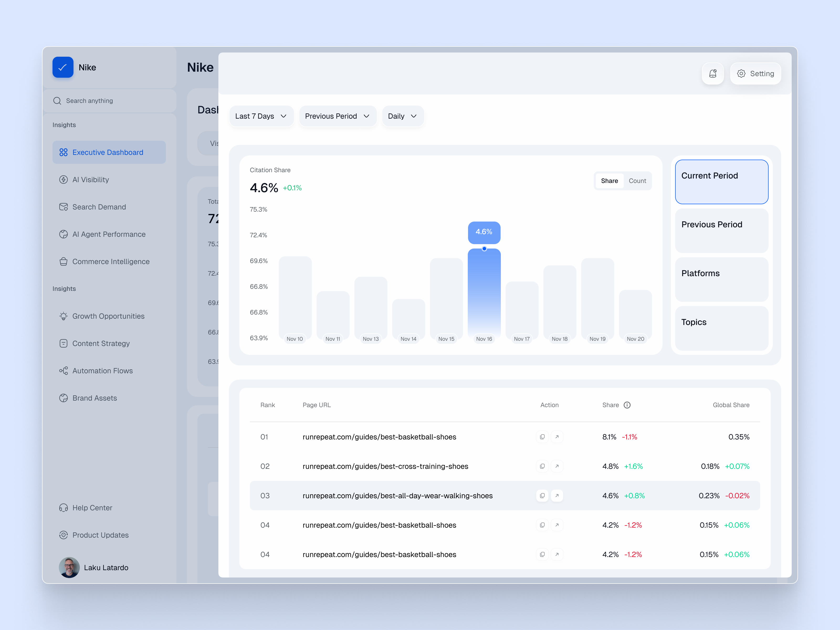Image resolution: width=840 pixels, height=630 pixels.
Task: Expand the Last 7 Days dropdown
Action: (x=261, y=116)
